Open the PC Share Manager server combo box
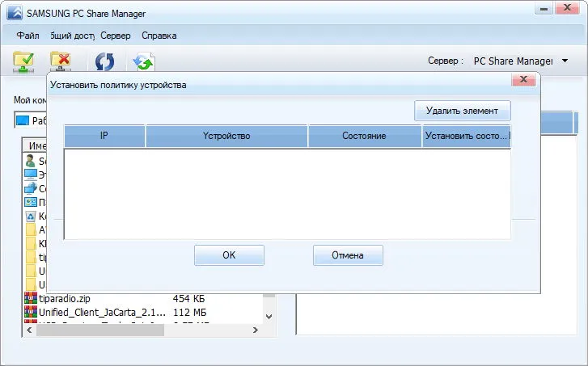This screenshot has height=366, width=588. click(521, 61)
